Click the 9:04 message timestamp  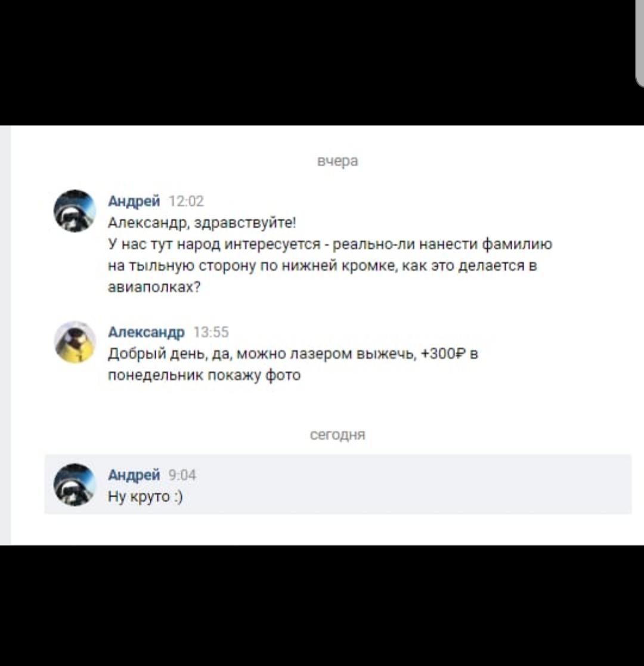pos(182,475)
